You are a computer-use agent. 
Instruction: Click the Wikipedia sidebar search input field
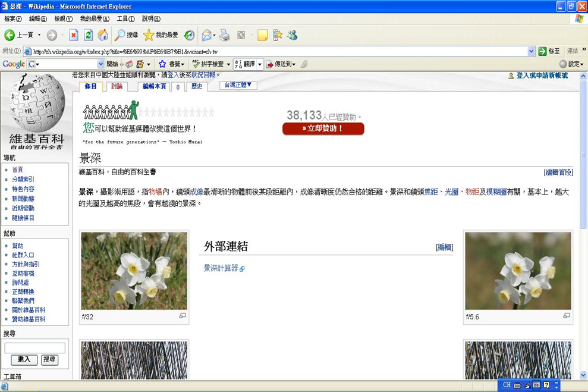pos(35,348)
